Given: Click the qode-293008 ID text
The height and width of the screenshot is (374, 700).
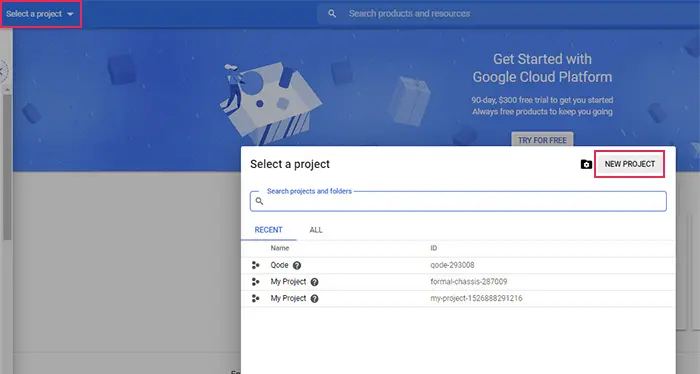Looking at the screenshot, I should click(x=452, y=265).
